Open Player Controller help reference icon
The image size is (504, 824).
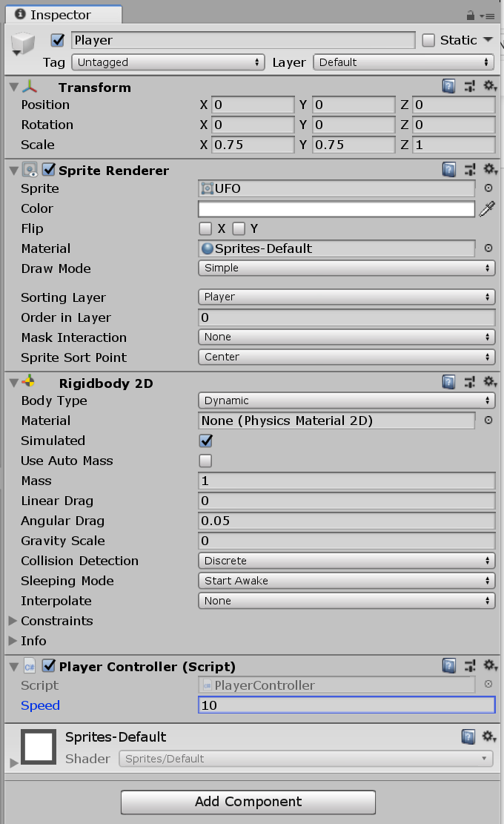coord(449,666)
